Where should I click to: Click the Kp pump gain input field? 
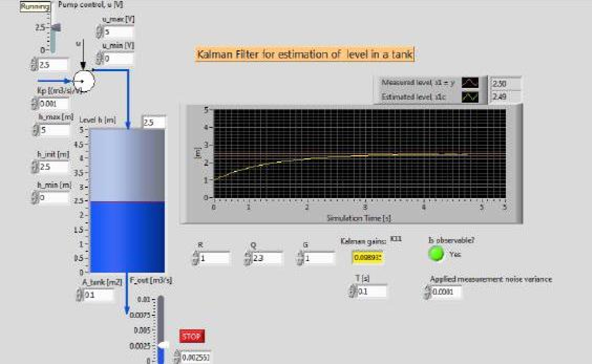[x=53, y=104]
